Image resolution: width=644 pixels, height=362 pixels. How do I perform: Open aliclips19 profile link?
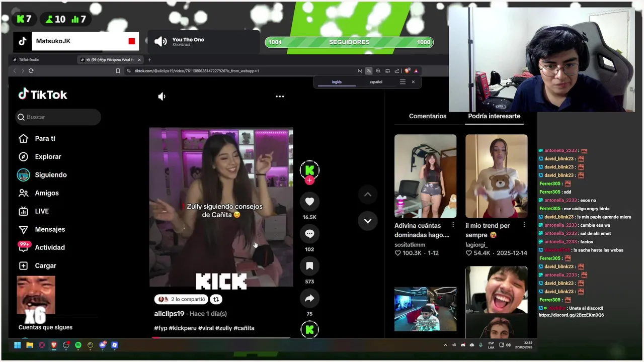tap(169, 314)
